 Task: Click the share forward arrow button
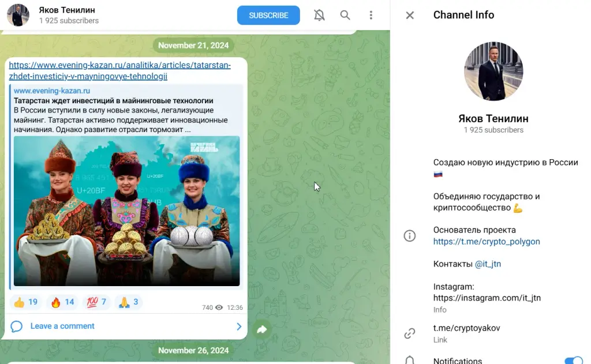coord(261,330)
